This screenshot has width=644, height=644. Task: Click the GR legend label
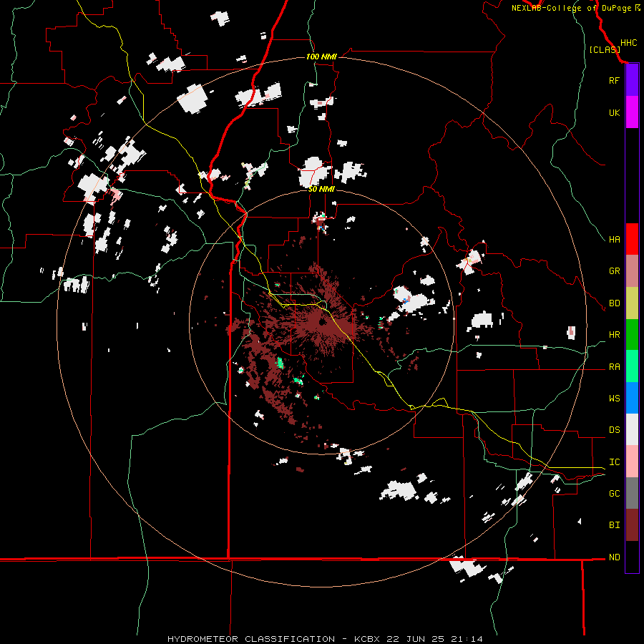614,271
